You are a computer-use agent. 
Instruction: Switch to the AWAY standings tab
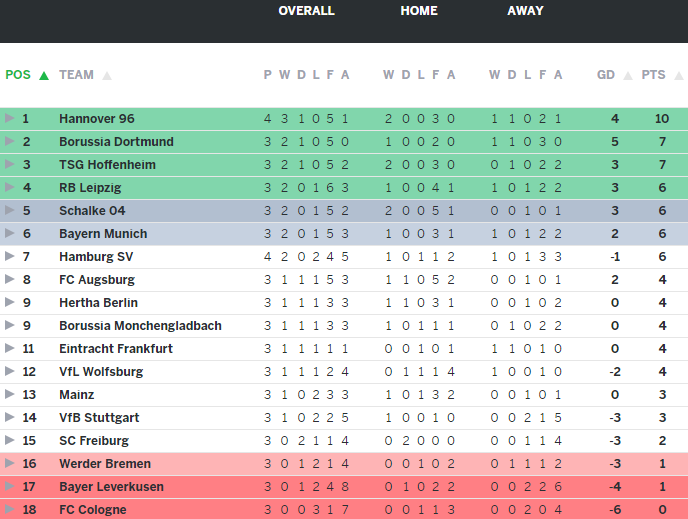pyautogui.click(x=525, y=11)
